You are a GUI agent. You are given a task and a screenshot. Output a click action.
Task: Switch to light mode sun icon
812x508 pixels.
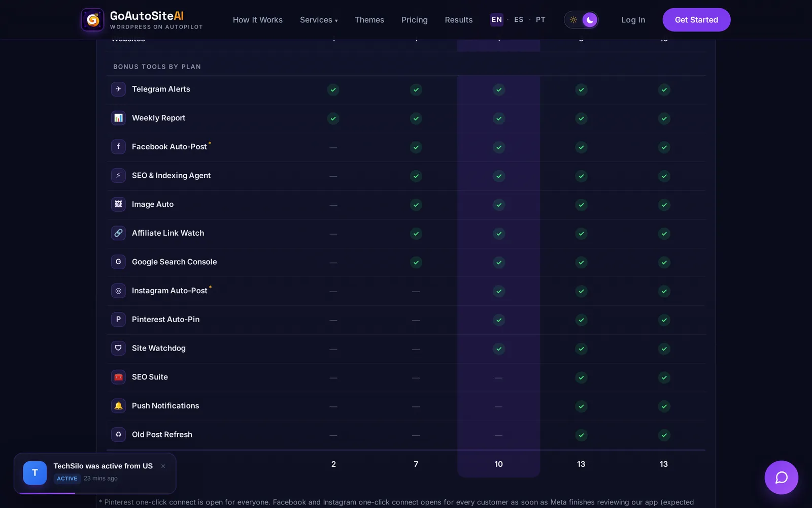(x=573, y=20)
